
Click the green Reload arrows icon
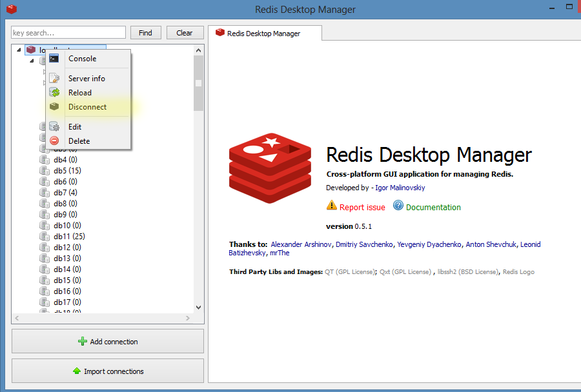(x=54, y=92)
